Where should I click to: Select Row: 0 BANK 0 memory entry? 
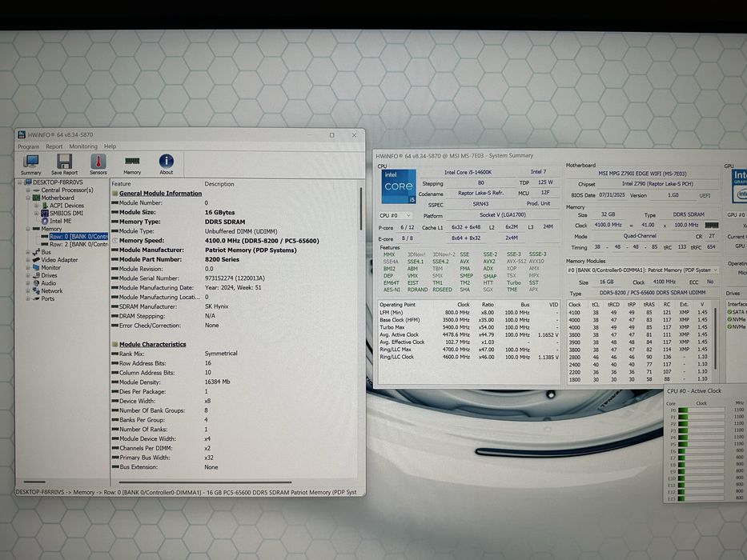(x=78, y=237)
